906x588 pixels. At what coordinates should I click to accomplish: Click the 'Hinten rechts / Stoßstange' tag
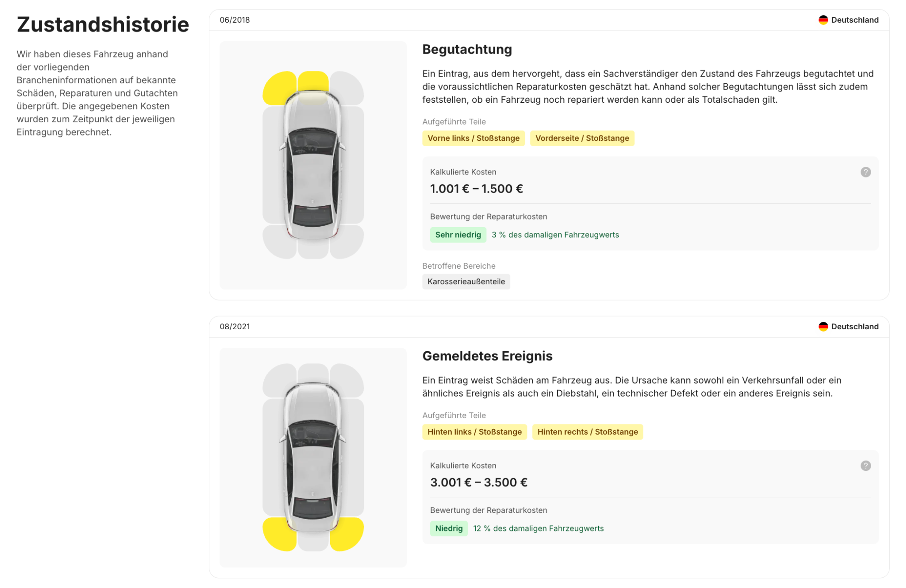(x=587, y=432)
